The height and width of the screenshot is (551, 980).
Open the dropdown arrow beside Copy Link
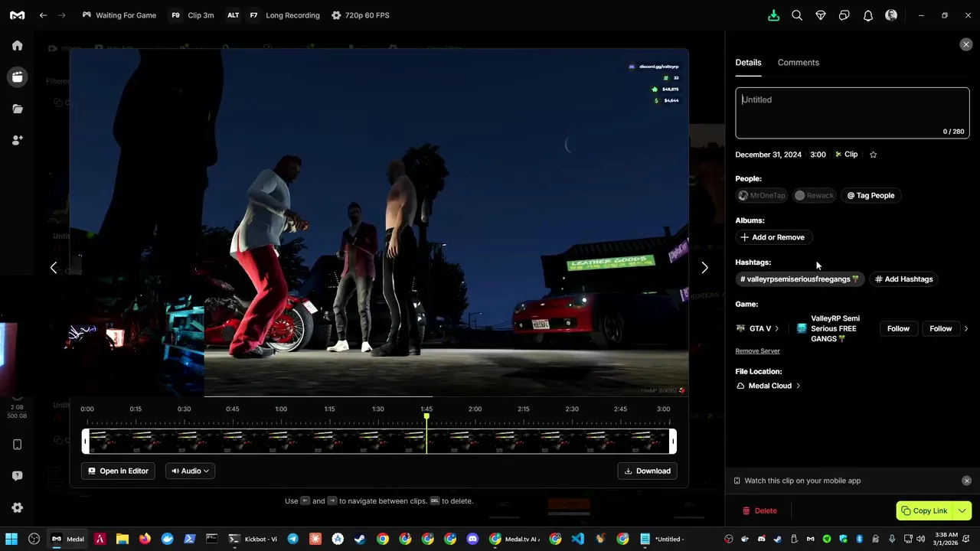pos(962,510)
